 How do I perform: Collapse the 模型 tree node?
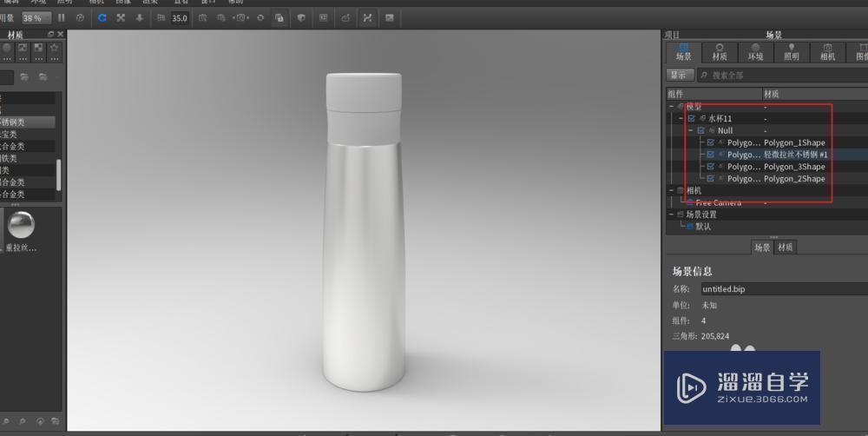(x=672, y=106)
